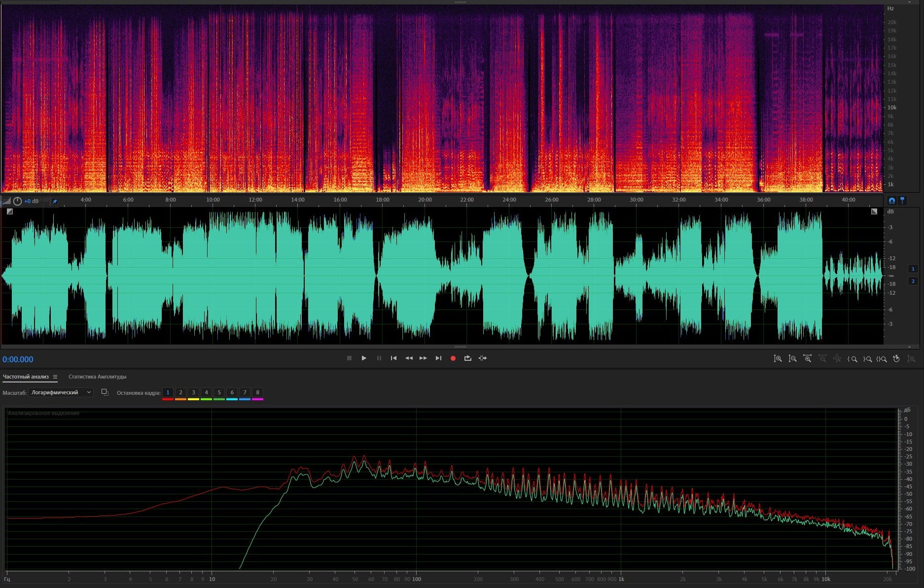The height and width of the screenshot is (588, 924).
Task: Click hold frame button 5
Action: tap(219, 393)
